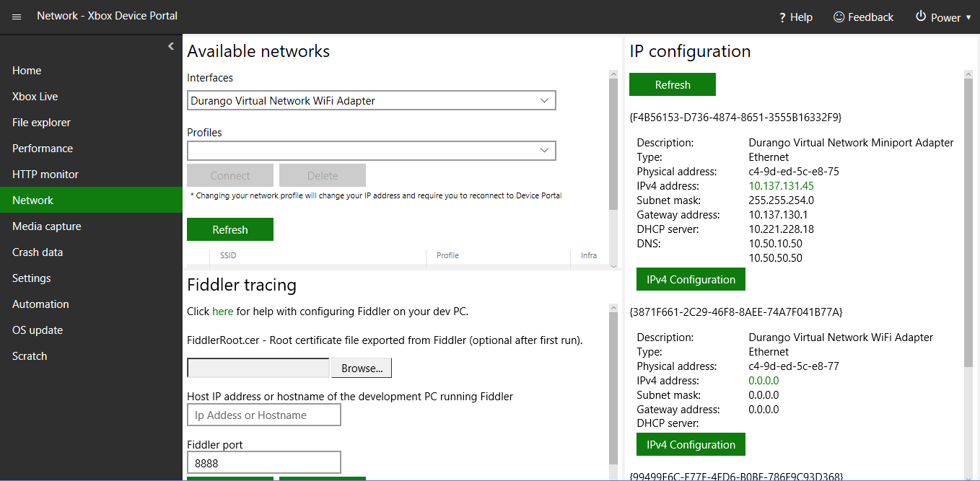Expand the Profiles dropdown
Image resolution: width=980 pixels, height=481 pixels.
[372, 151]
